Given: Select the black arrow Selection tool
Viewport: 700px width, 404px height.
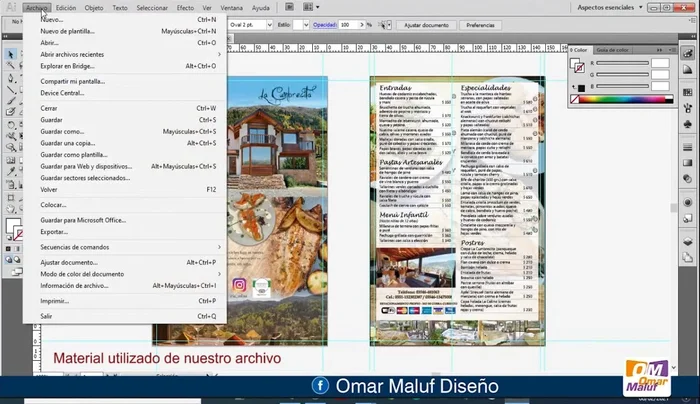Looking at the screenshot, I should [10, 54].
